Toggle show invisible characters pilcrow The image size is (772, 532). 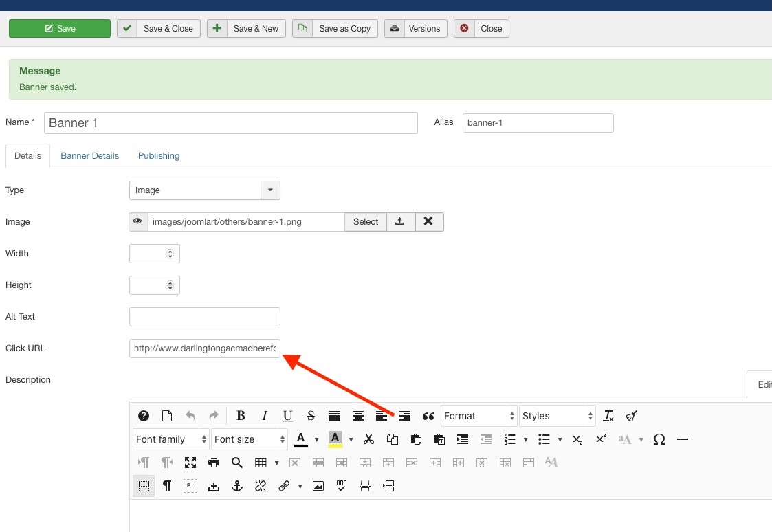pos(167,486)
